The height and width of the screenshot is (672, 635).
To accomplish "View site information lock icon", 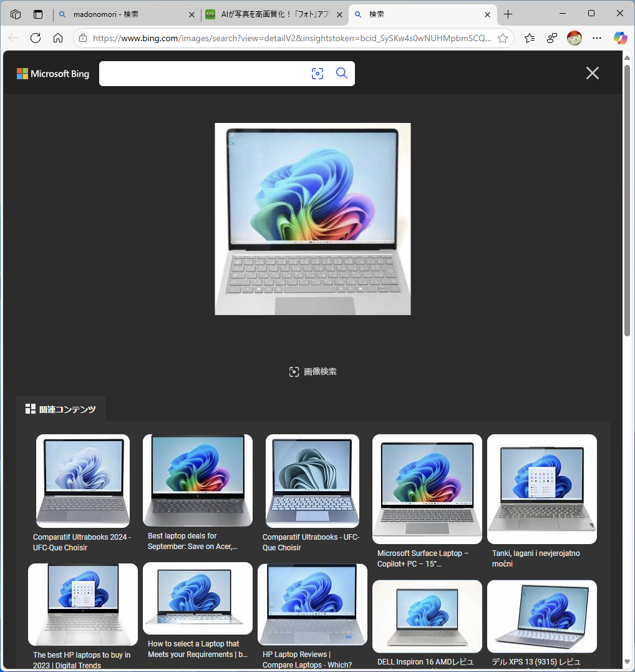I will (83, 38).
